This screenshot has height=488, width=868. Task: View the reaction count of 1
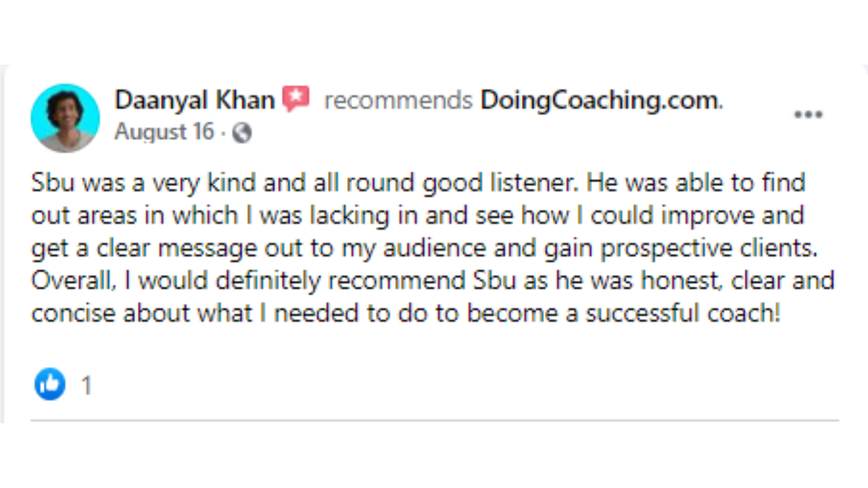pos(86,385)
